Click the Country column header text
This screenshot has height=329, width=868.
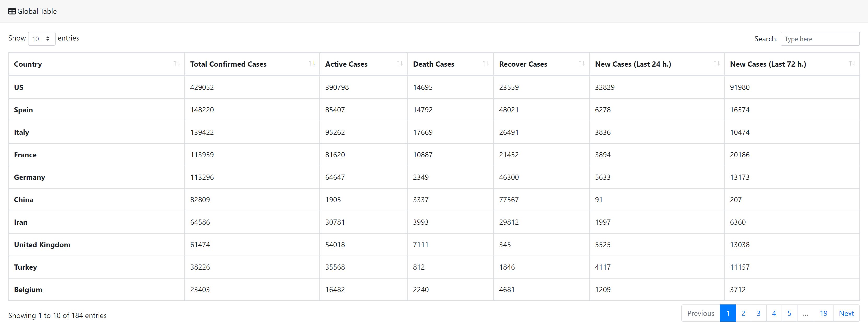click(28, 64)
